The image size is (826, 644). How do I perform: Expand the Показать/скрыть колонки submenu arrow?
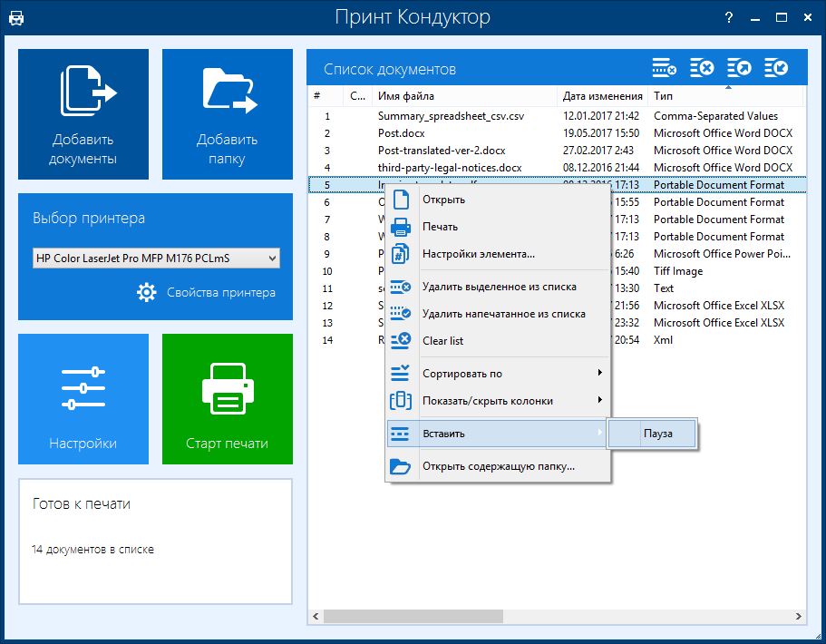pyautogui.click(x=599, y=400)
